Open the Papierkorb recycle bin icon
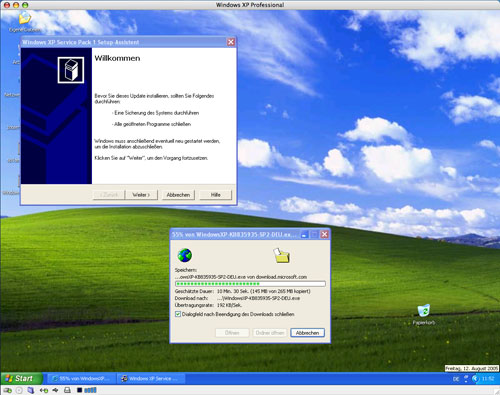 point(424,315)
